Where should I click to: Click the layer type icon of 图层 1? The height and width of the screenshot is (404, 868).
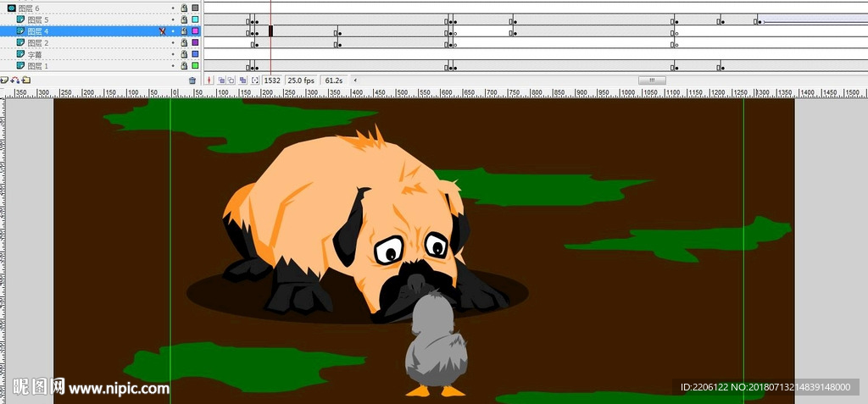point(20,66)
